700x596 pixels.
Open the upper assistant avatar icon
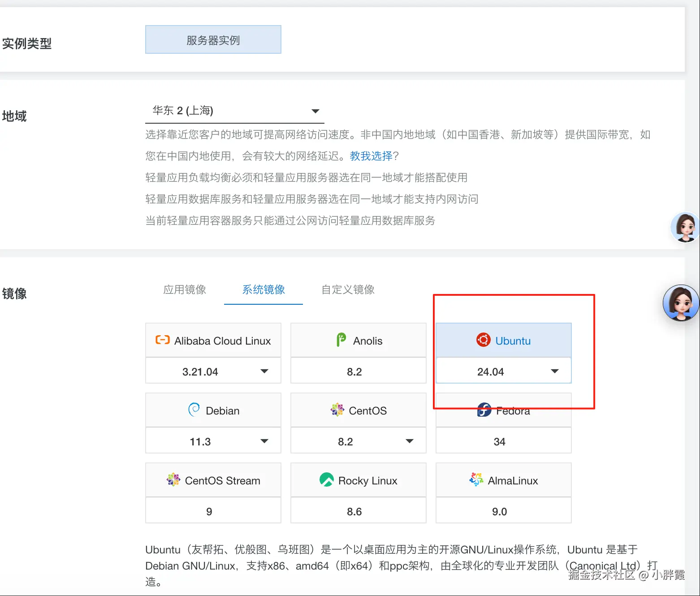(x=685, y=227)
